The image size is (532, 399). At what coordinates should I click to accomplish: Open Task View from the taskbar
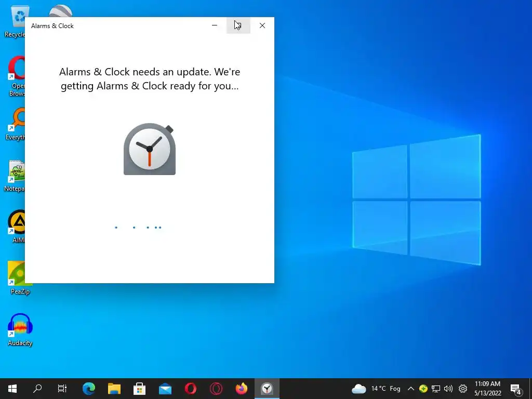[x=62, y=389]
